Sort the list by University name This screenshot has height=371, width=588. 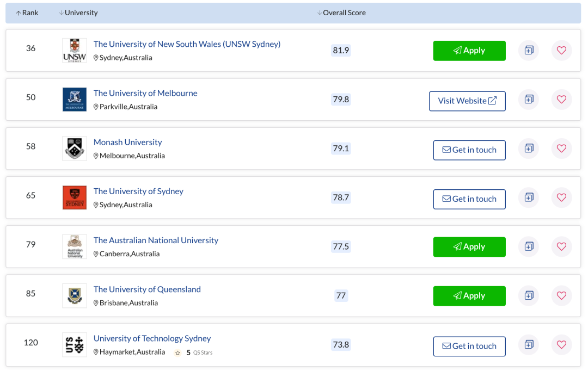[x=78, y=13]
